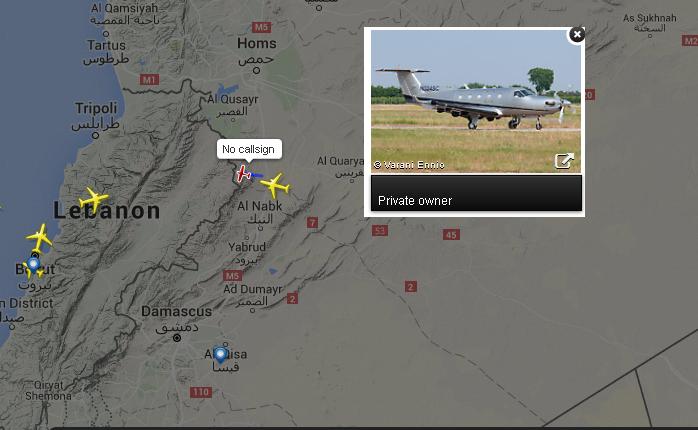
Task: Select the red aircraft with no callsign
Action: pos(244,174)
